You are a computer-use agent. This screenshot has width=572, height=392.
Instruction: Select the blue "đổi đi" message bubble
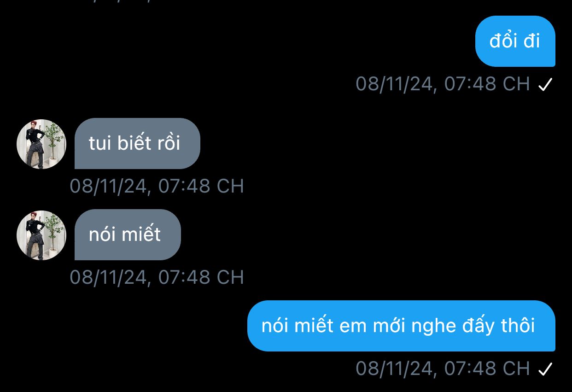[515, 41]
